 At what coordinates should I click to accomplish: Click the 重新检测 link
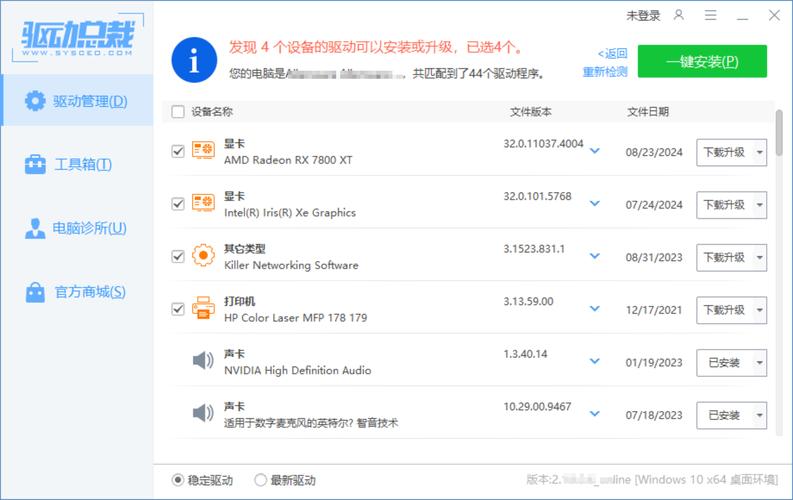coord(605,72)
